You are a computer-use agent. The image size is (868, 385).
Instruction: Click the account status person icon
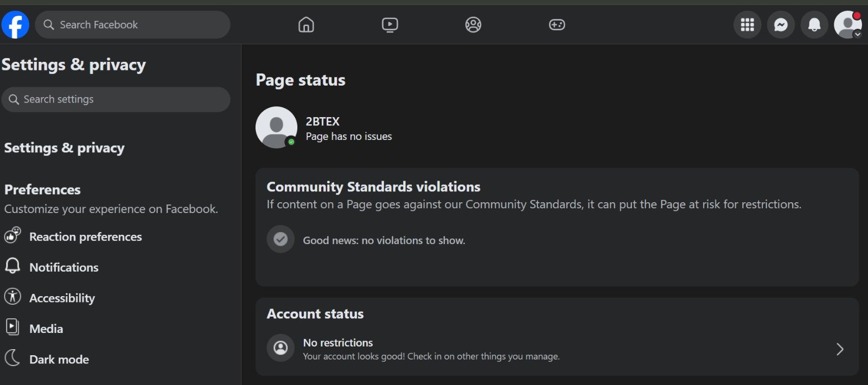click(x=280, y=348)
